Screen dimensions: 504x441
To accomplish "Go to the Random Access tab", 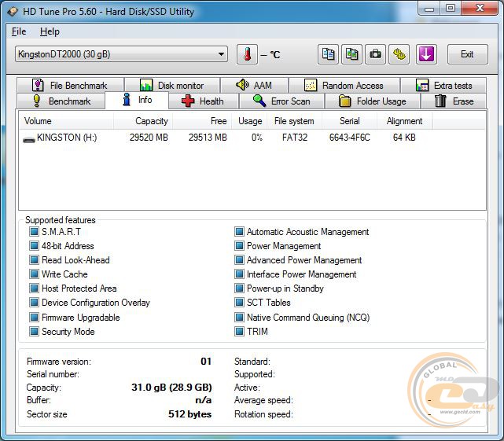I will tap(344, 86).
